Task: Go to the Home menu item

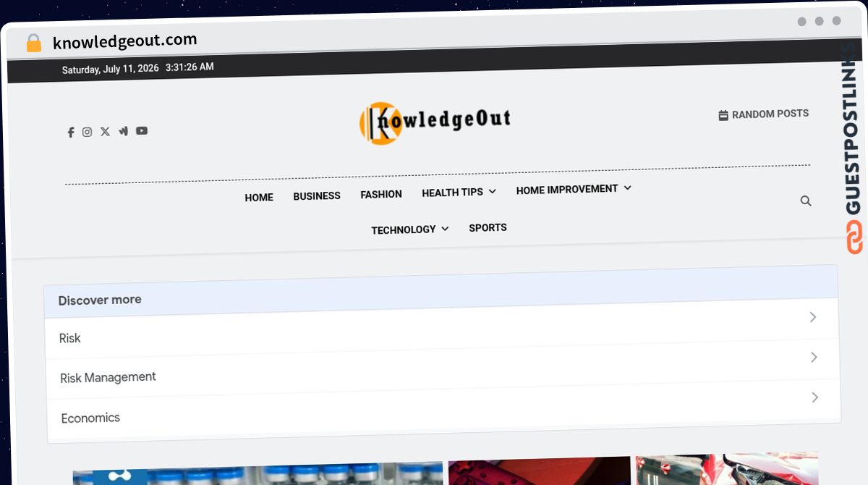Action: (x=259, y=198)
